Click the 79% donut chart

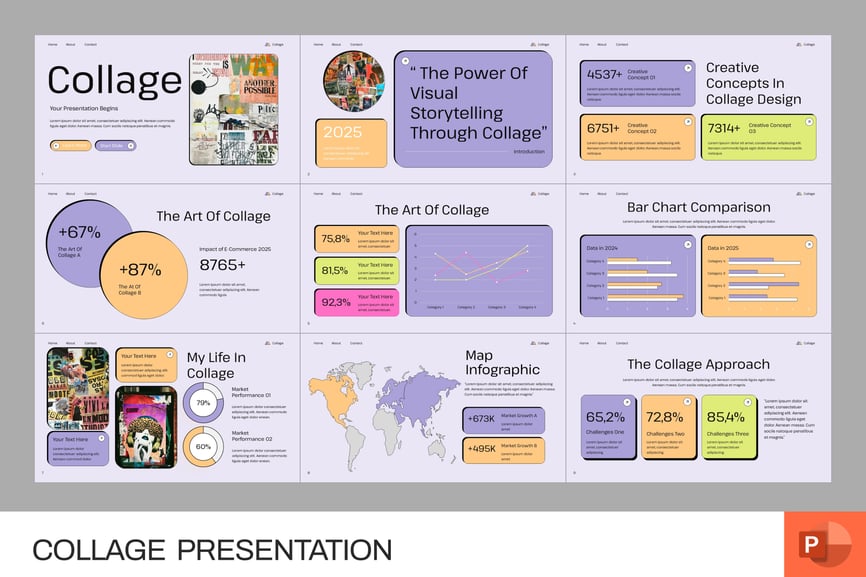(203, 403)
